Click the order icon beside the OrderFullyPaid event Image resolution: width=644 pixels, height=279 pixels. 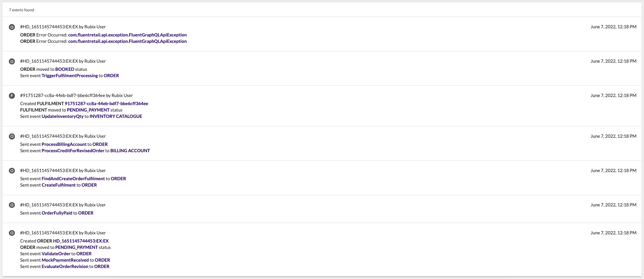[12, 205]
